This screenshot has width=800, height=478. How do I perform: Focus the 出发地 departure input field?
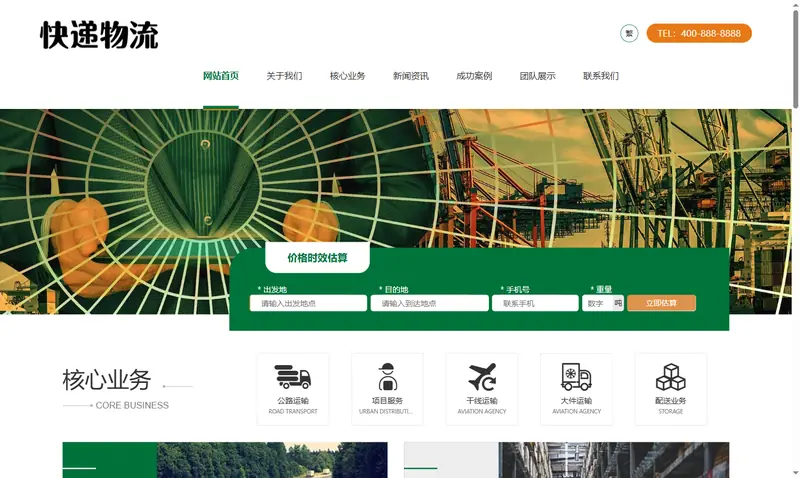point(308,303)
